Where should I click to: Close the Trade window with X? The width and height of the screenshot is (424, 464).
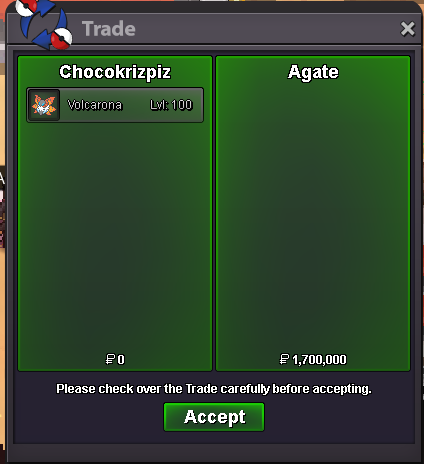[407, 29]
